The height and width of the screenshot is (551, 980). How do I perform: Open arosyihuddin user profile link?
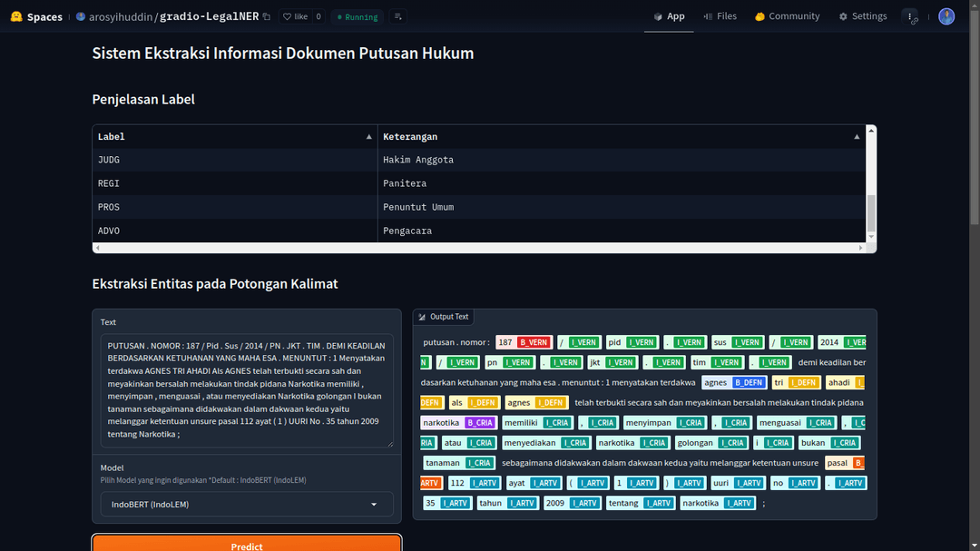[121, 16]
